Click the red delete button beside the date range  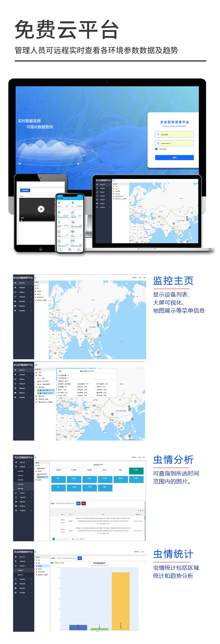pyautogui.click(x=84, y=503)
